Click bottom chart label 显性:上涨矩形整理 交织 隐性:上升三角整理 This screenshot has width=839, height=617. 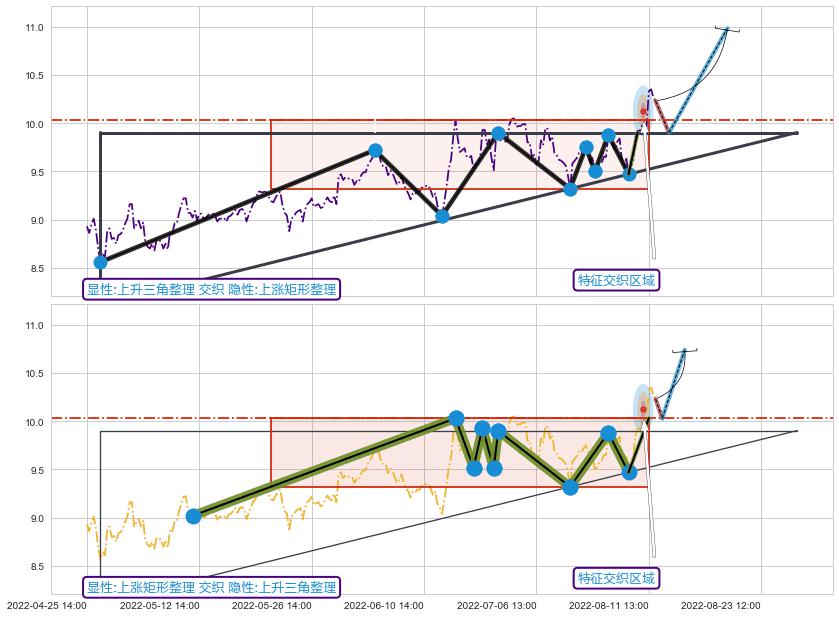coord(212,587)
